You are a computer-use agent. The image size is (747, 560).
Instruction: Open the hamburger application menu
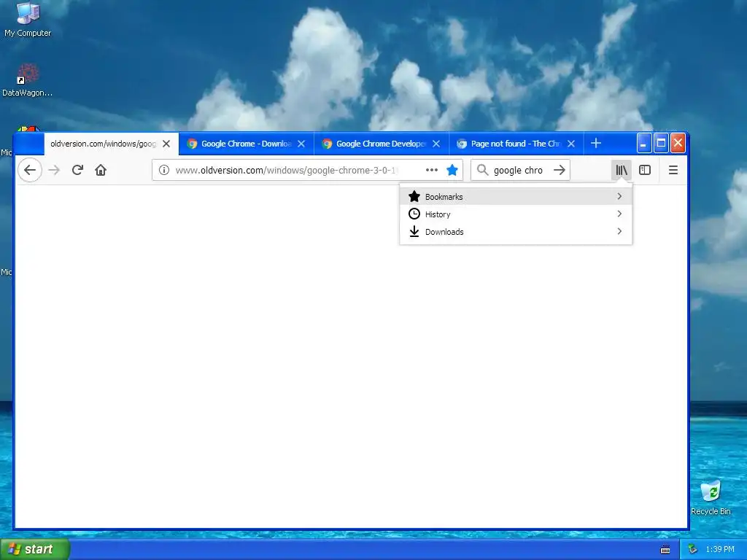[673, 170]
